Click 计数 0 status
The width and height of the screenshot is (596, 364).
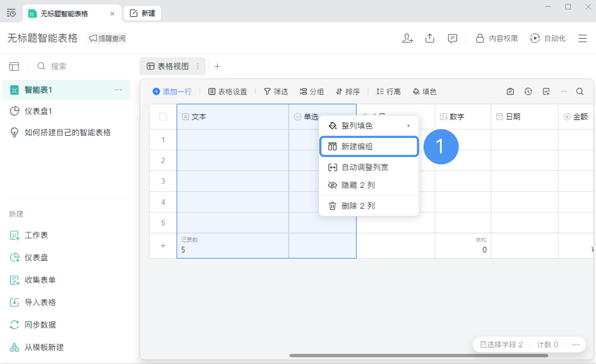pos(547,345)
